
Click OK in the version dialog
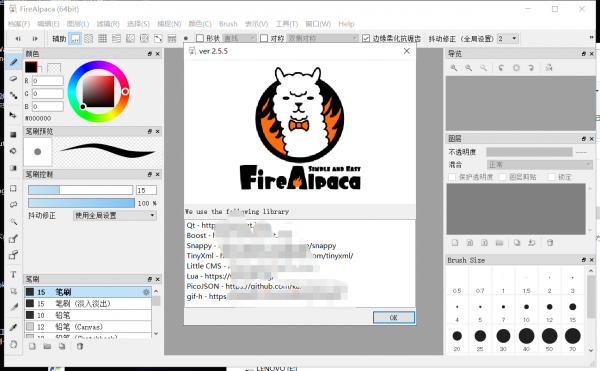pos(394,317)
